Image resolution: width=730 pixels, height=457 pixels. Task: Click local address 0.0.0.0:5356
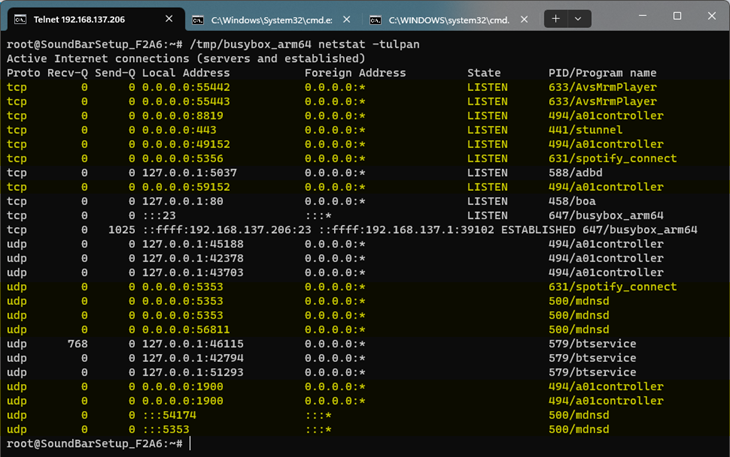coord(182,159)
